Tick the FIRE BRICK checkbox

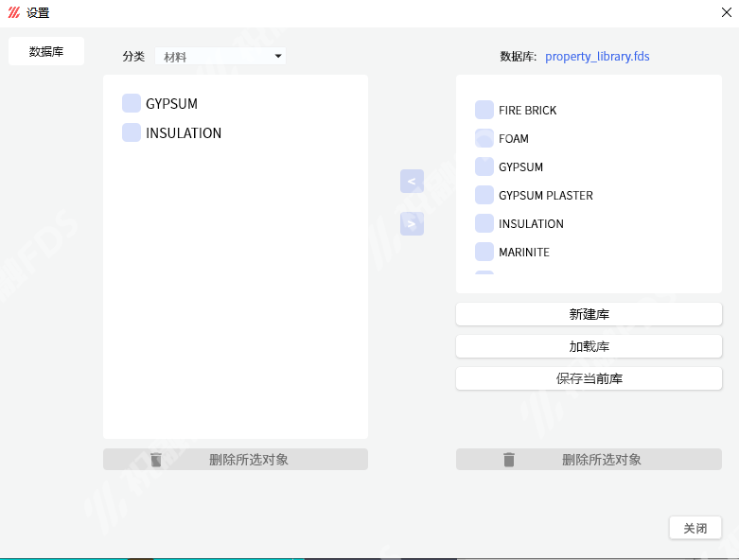(x=484, y=110)
